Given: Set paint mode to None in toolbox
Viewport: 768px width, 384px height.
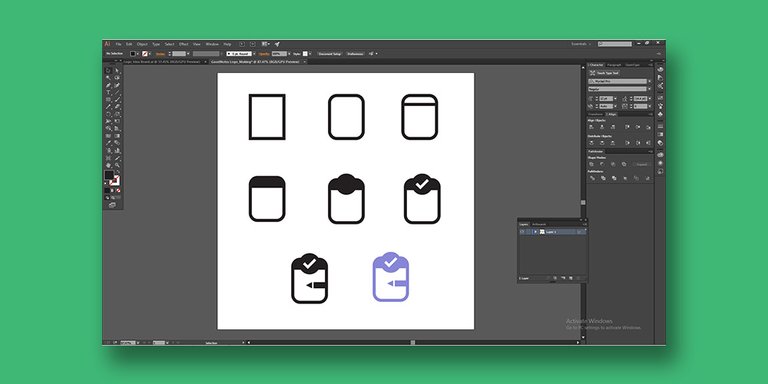Looking at the screenshot, I should click(119, 190).
